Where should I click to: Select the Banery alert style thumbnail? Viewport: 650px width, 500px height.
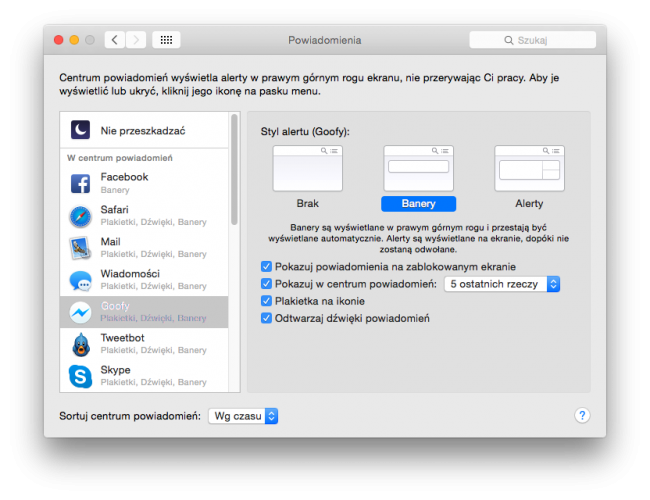click(418, 168)
